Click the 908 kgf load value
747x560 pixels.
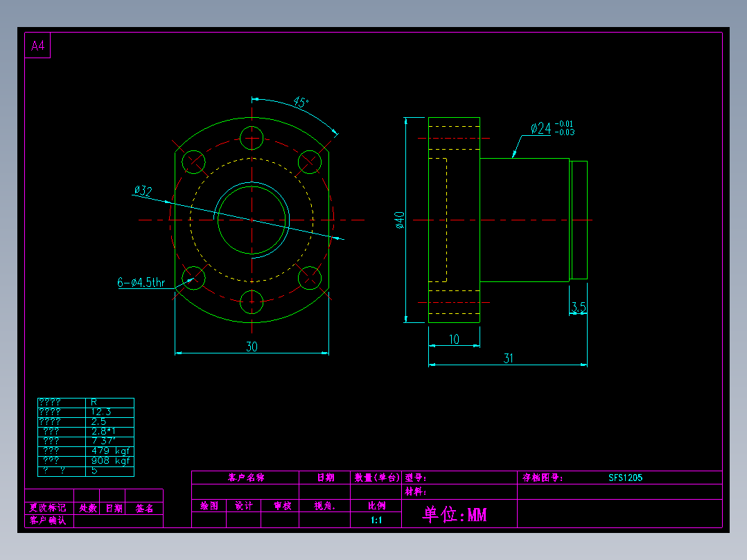click(111, 461)
